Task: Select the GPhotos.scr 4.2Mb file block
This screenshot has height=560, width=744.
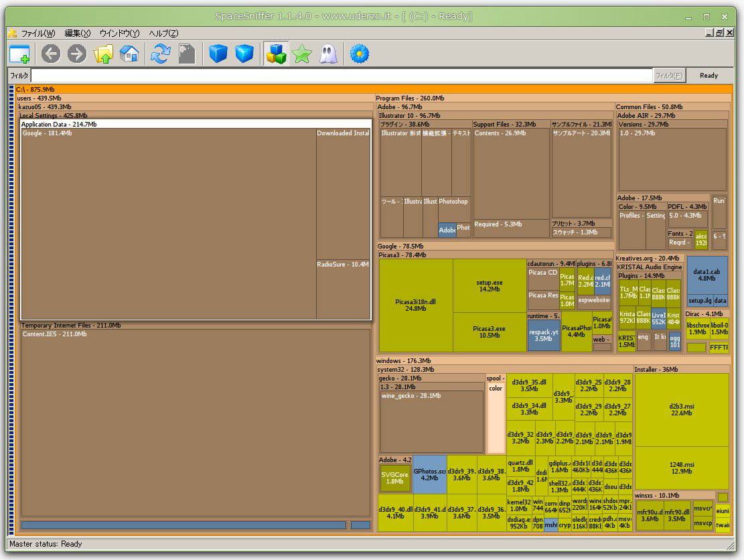Action: click(430, 474)
